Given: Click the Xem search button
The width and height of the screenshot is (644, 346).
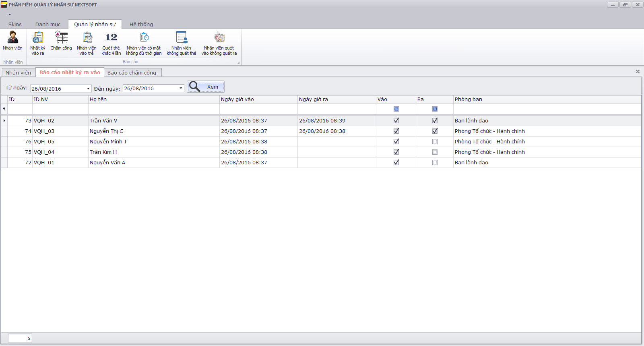Looking at the screenshot, I should (206, 87).
